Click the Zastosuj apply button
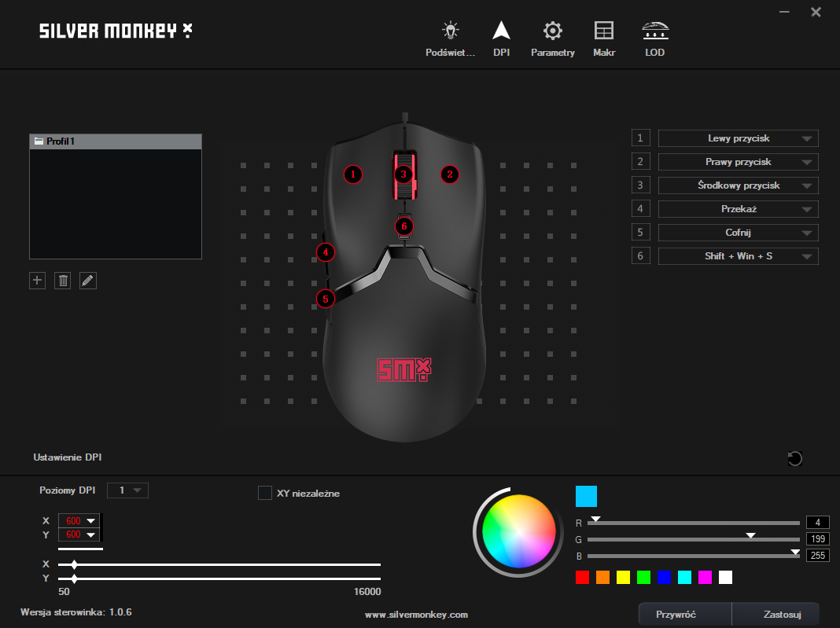This screenshot has height=628, width=840. pos(776,614)
